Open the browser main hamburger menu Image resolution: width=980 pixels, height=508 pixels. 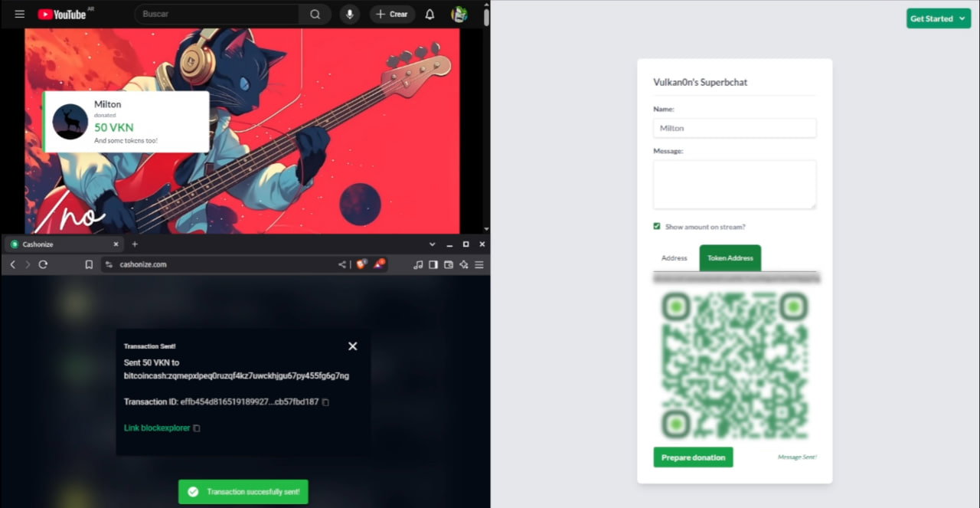(x=479, y=264)
